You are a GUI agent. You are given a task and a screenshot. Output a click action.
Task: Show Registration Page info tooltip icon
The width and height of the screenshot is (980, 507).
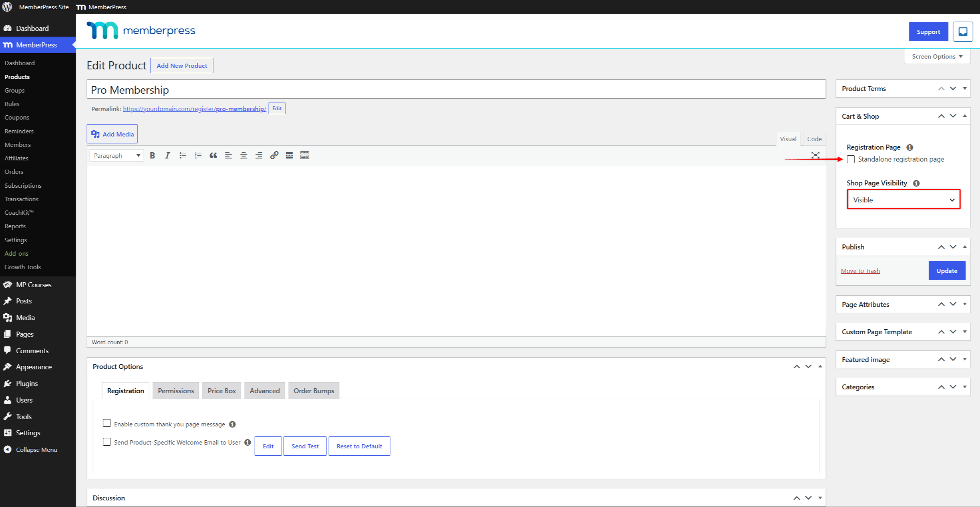pyautogui.click(x=910, y=147)
